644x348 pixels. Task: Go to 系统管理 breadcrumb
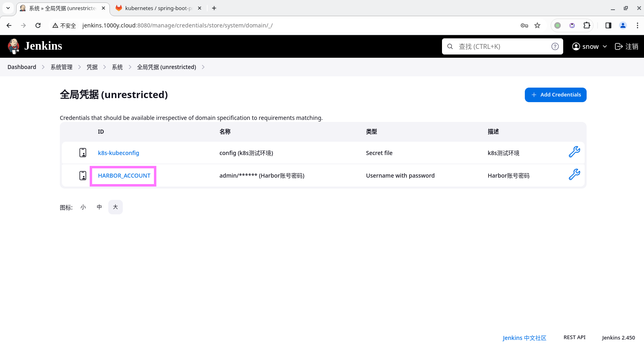click(61, 67)
